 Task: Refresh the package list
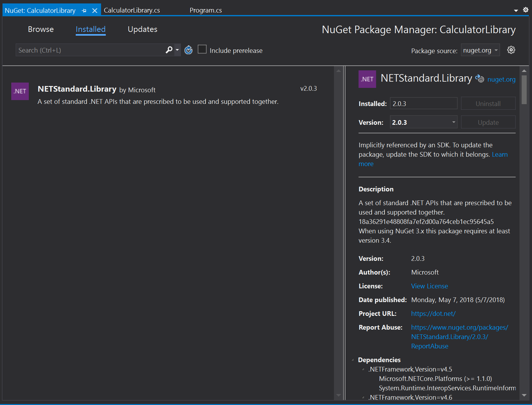pyautogui.click(x=188, y=50)
